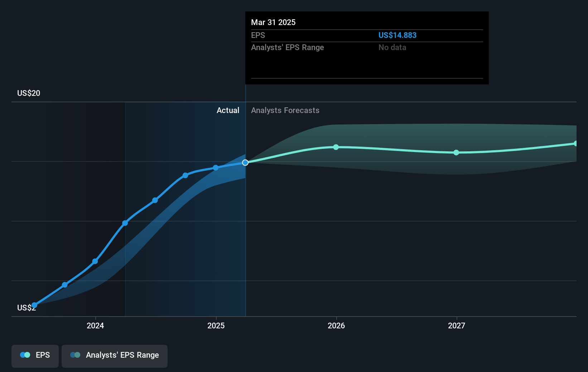Click the 2027 forecast EPS data point
Image resolution: width=588 pixels, height=372 pixels.
(456, 152)
